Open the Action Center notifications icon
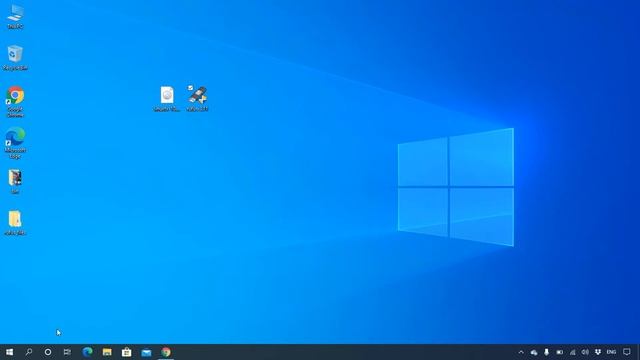640x360 pixels. tap(627, 352)
